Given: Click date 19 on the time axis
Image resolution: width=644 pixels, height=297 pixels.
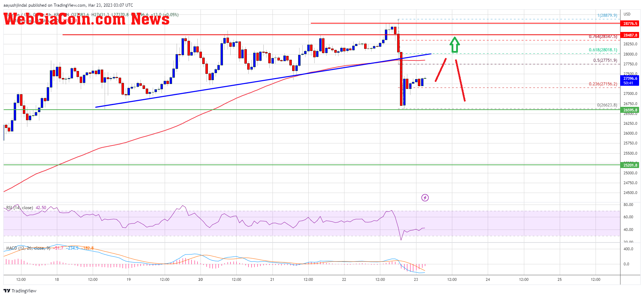Looking at the screenshot, I should [x=129, y=279].
